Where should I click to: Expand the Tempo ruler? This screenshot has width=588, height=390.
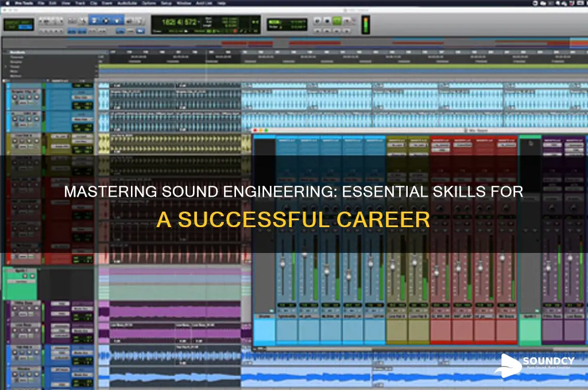point(6,67)
